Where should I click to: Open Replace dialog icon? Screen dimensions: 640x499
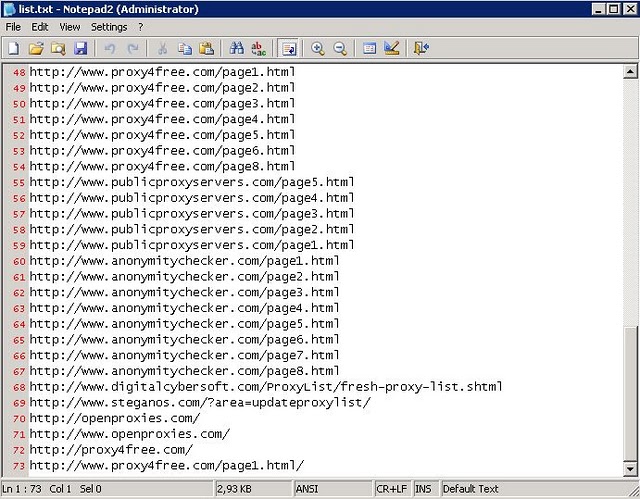[258, 49]
